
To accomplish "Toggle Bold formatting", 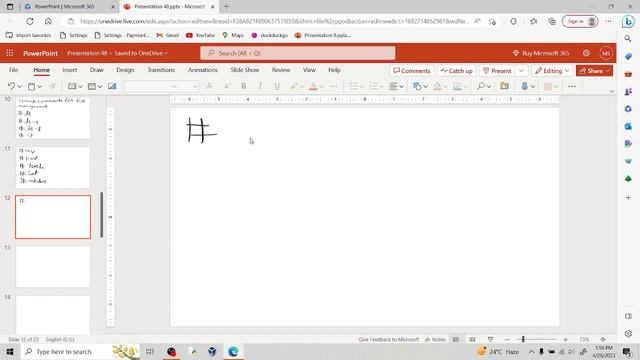I will [x=244, y=86].
